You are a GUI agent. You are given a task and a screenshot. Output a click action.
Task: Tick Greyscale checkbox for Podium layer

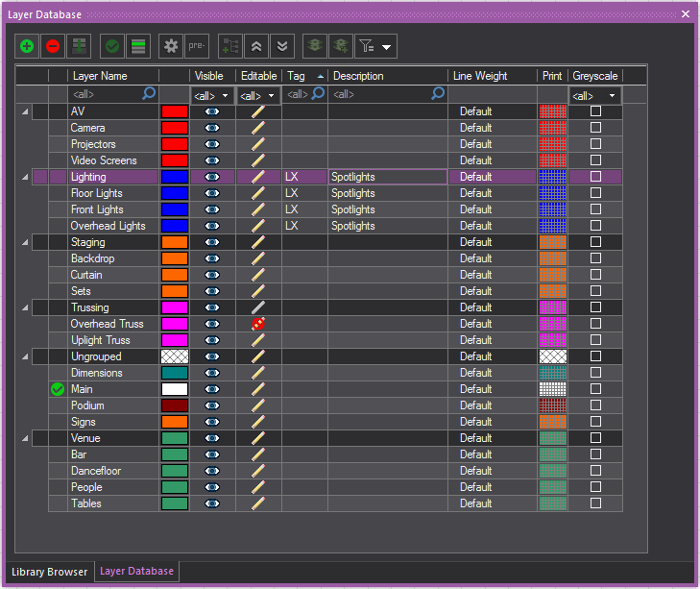point(595,405)
